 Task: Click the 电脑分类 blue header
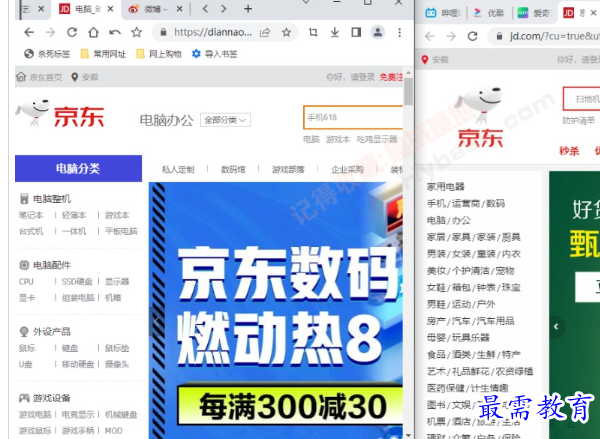pos(78,168)
